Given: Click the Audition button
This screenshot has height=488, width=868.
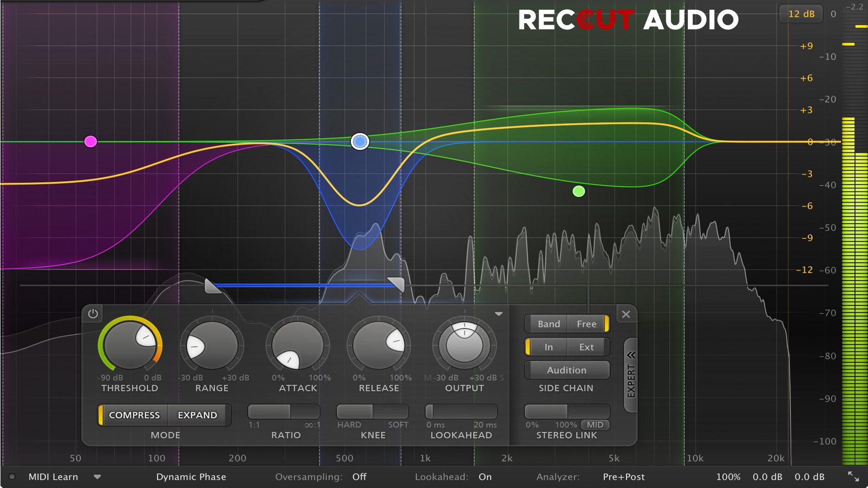Looking at the screenshot, I should (567, 370).
